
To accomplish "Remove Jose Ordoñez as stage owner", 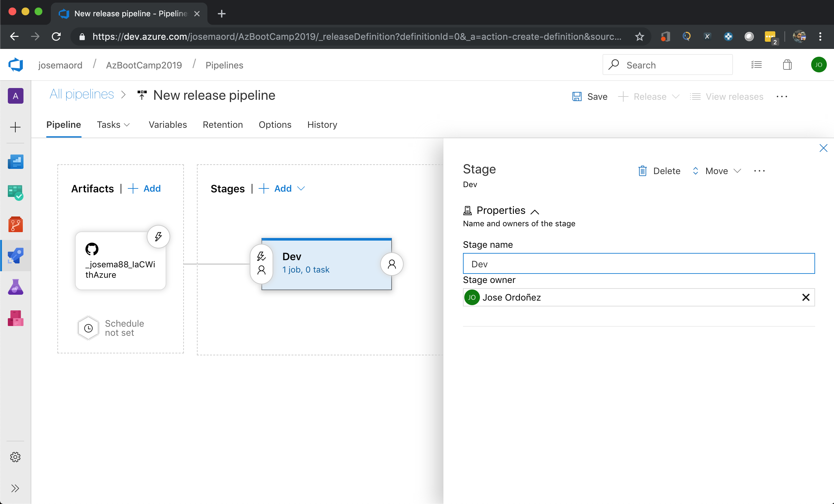I will click(806, 297).
